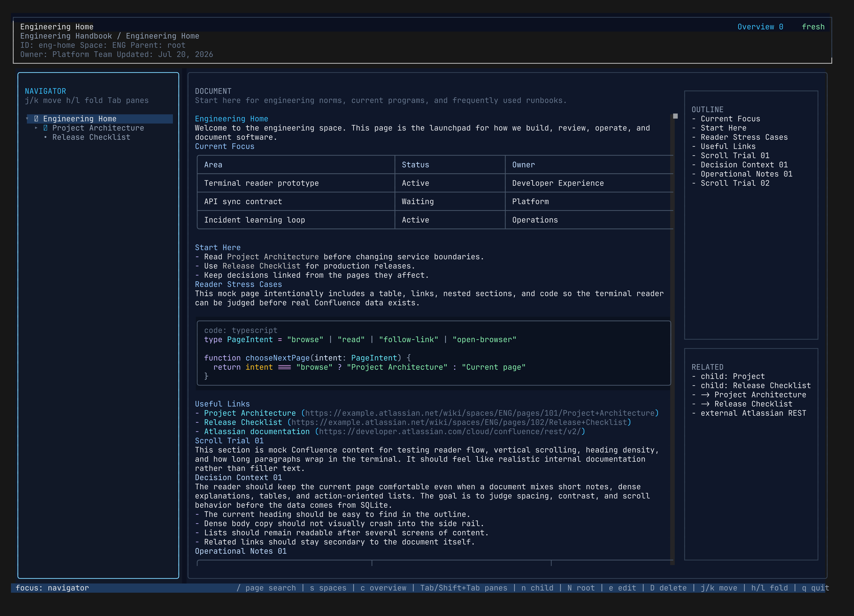Jump to Decision Context 01 in outline
854x616 pixels.
(x=744, y=165)
